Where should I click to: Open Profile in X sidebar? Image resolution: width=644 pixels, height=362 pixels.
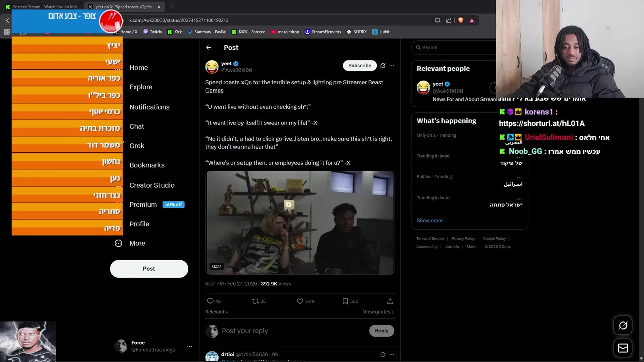(139, 224)
